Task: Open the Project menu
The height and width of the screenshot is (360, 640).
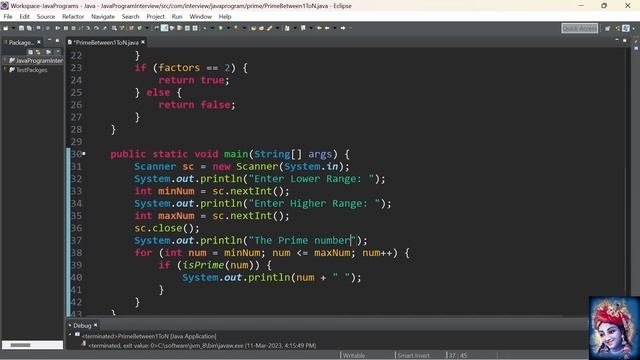Action: point(156,17)
